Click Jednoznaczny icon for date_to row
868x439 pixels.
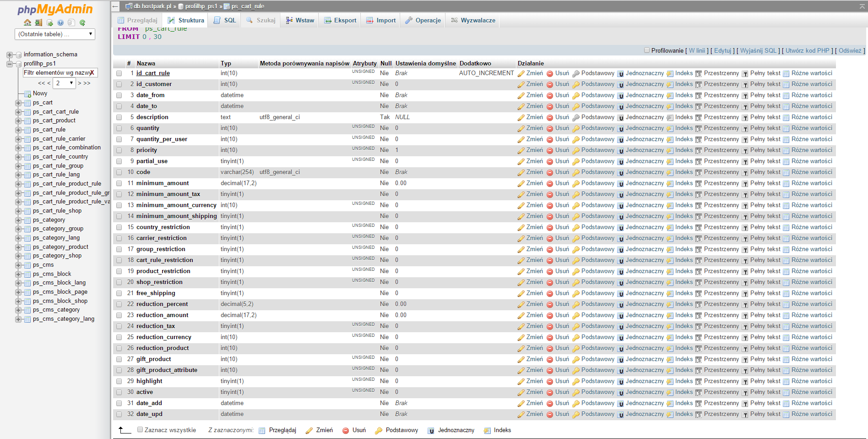620,106
